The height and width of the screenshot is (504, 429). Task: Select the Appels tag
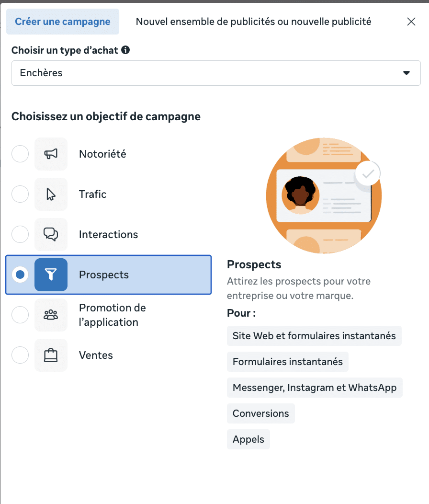click(x=248, y=439)
